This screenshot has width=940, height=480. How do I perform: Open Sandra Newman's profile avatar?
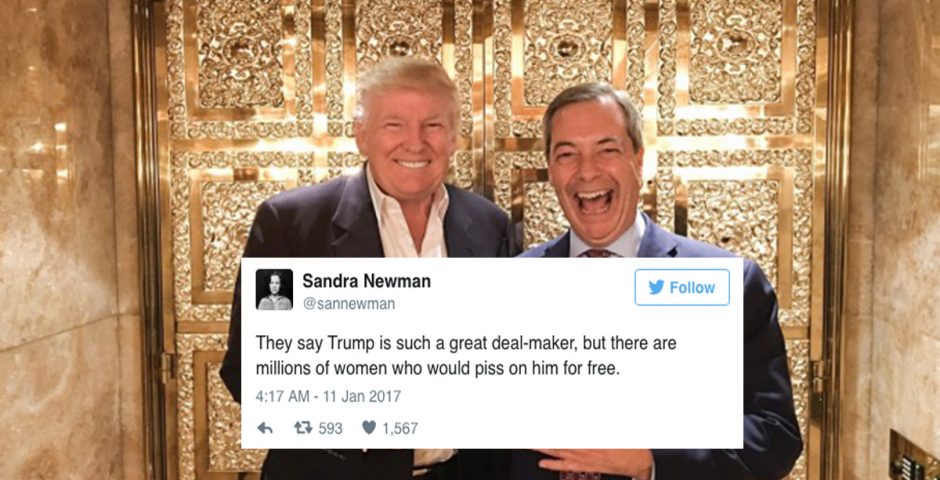point(275,289)
